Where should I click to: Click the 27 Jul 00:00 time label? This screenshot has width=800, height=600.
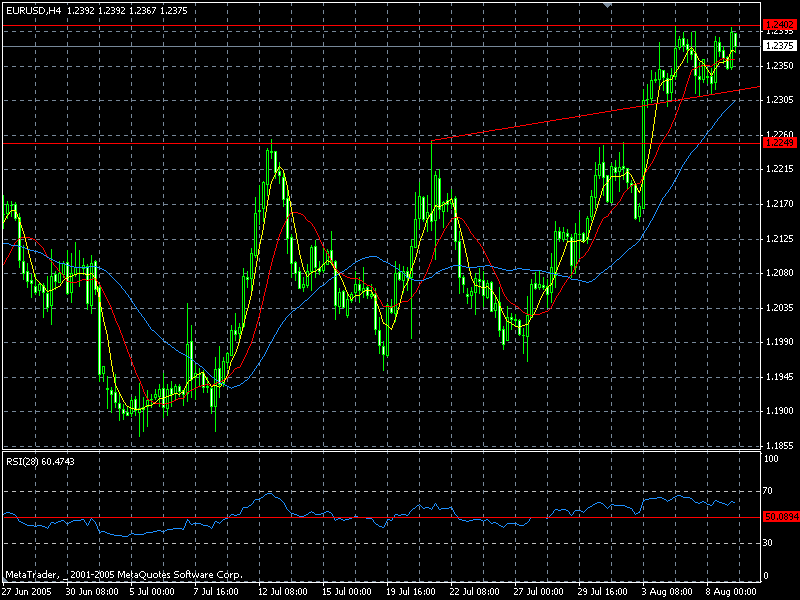click(539, 592)
